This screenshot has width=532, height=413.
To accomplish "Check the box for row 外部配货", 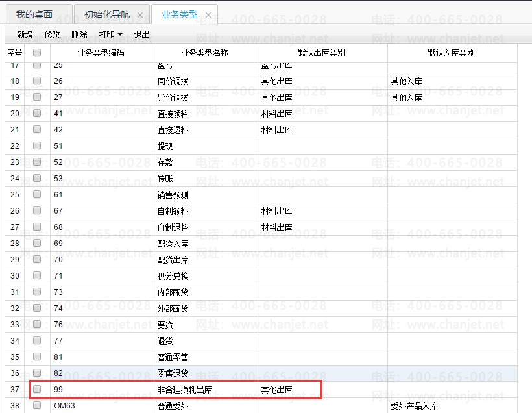I will click(37, 308).
